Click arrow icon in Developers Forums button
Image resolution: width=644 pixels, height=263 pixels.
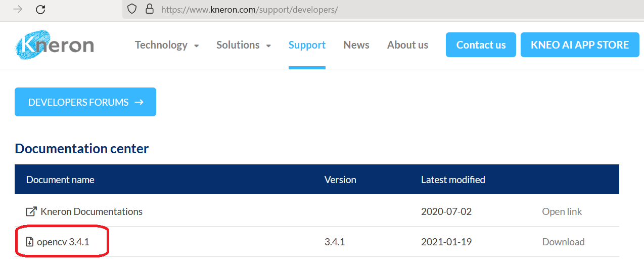139,102
